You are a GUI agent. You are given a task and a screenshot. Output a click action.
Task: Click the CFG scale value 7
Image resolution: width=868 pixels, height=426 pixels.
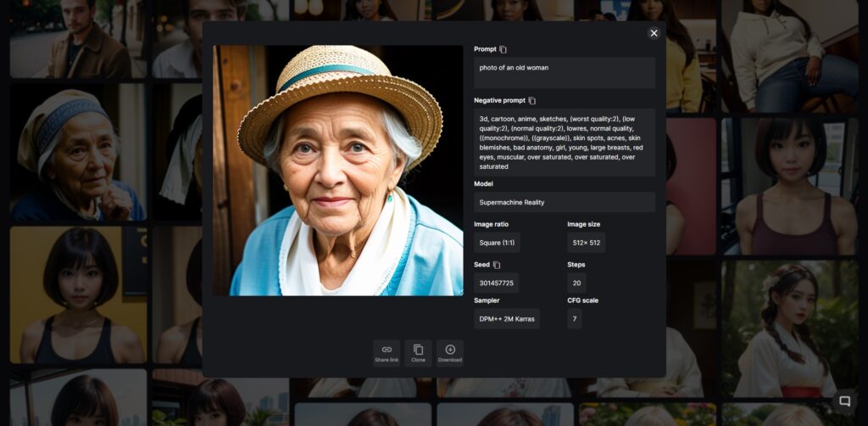click(x=575, y=318)
